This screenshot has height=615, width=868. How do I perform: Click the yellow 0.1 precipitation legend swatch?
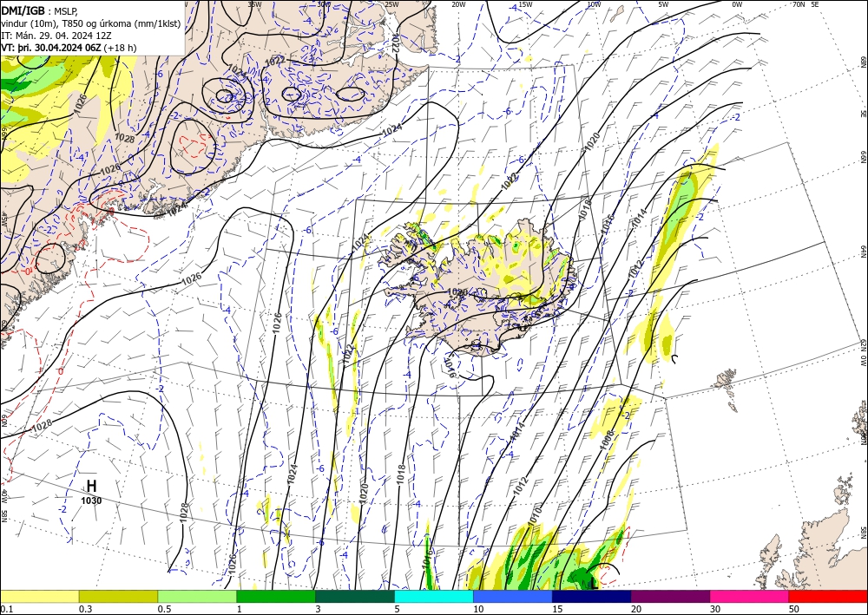[39, 596]
